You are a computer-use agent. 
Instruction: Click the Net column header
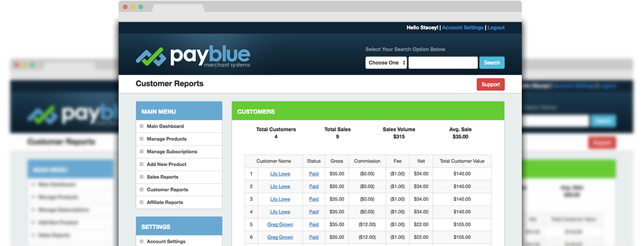pyautogui.click(x=421, y=161)
